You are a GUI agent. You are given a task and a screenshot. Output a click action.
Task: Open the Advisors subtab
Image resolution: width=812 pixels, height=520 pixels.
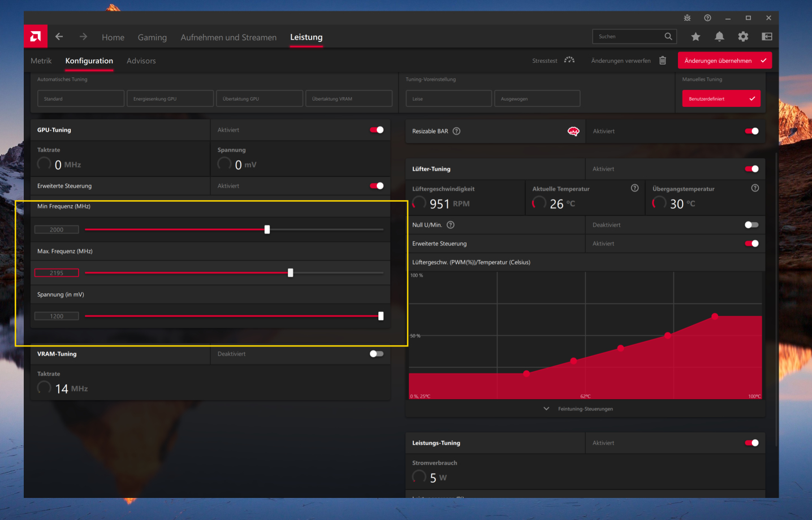coord(141,61)
